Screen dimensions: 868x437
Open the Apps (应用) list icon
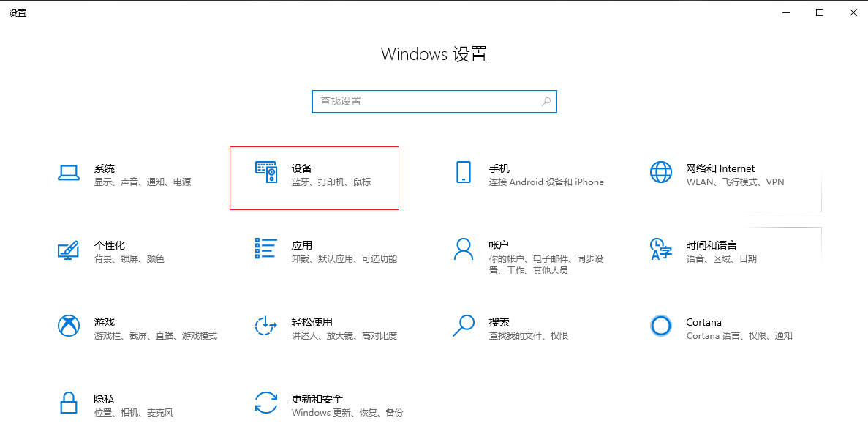266,248
